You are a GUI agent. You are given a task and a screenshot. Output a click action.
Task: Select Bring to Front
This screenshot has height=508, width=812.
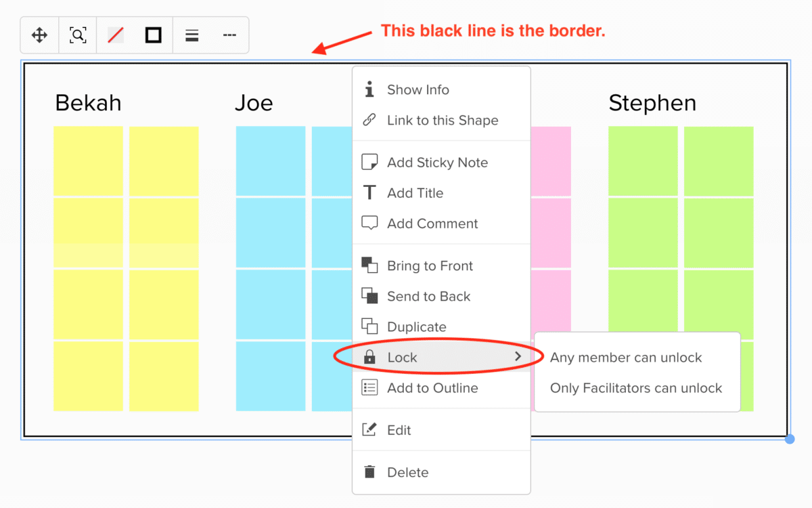[430, 266]
